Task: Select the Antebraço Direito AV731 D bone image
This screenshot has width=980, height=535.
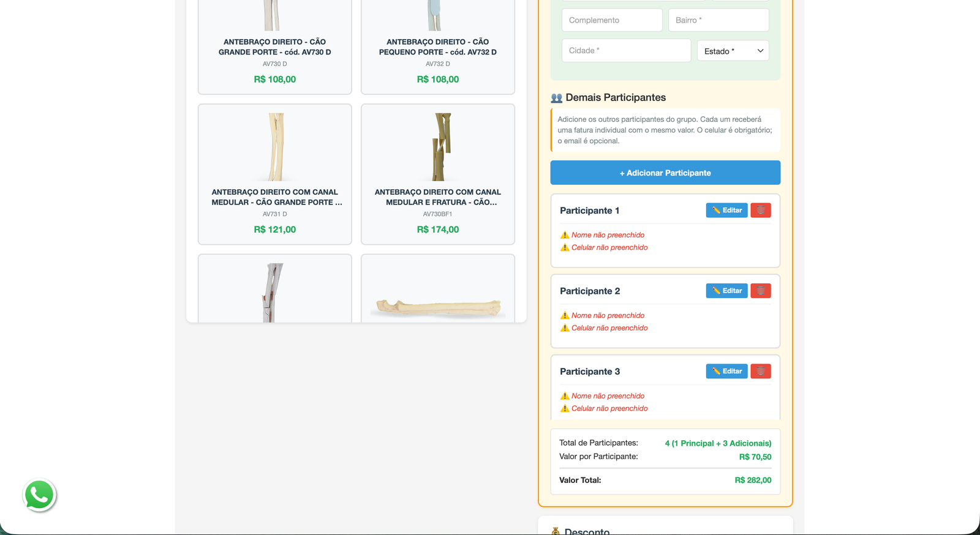Action: (x=276, y=147)
